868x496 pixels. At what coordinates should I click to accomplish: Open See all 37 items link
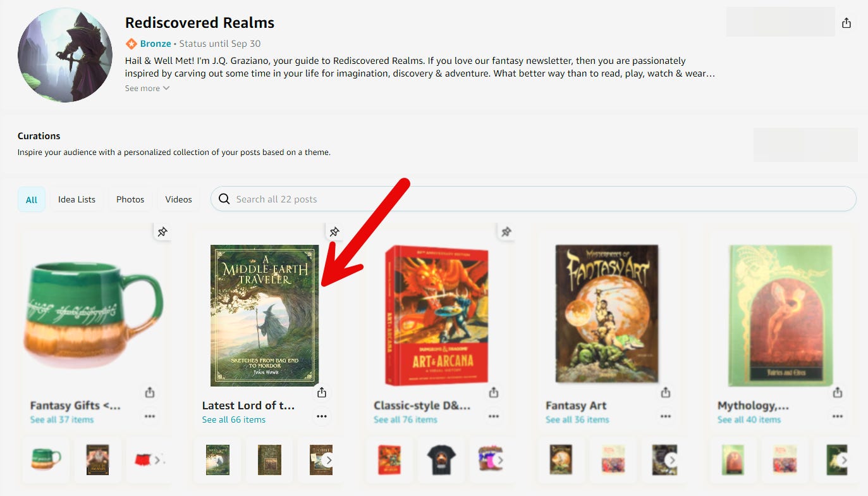62,419
